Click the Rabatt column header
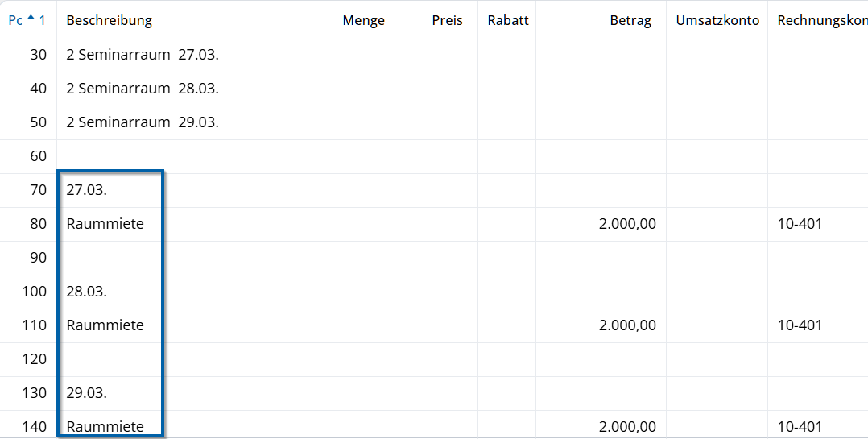Screen dimensions: 868x439 tap(508, 20)
